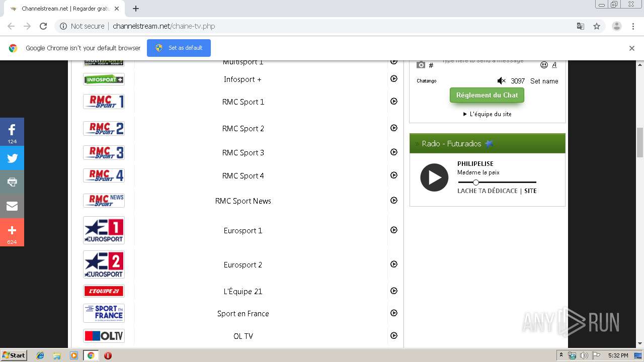644x362 pixels.
Task: Click Set as default browser button
Action: click(x=179, y=48)
